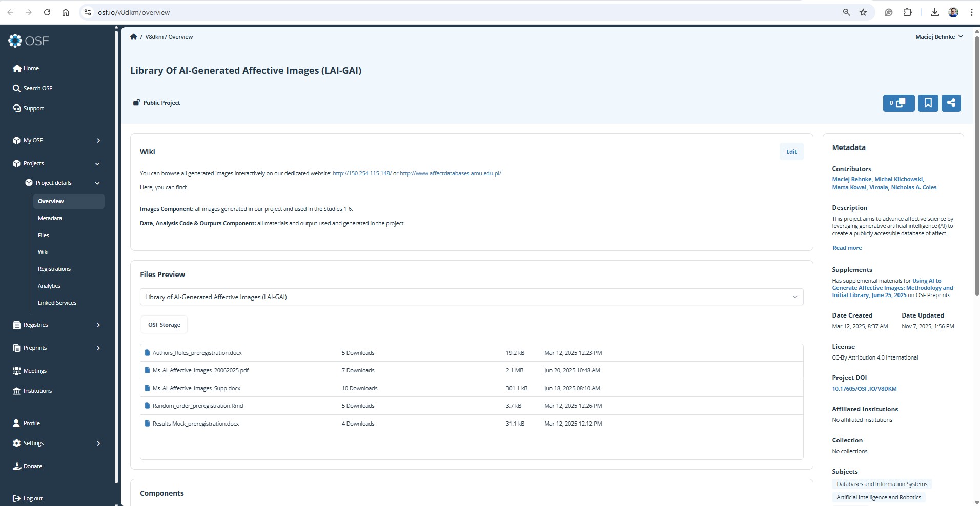Open Ms_AI_Affective_Images_20062025.pdf file

[x=200, y=370]
